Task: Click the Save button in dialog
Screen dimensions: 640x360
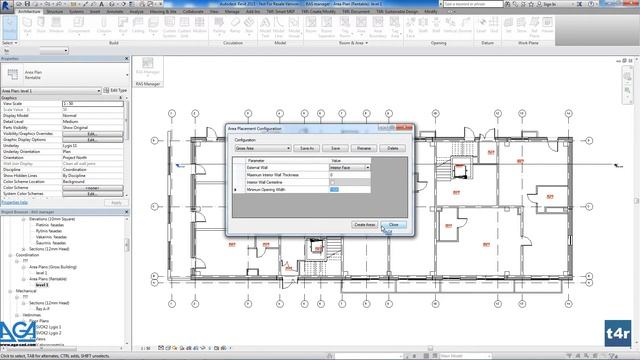Action: (x=336, y=148)
